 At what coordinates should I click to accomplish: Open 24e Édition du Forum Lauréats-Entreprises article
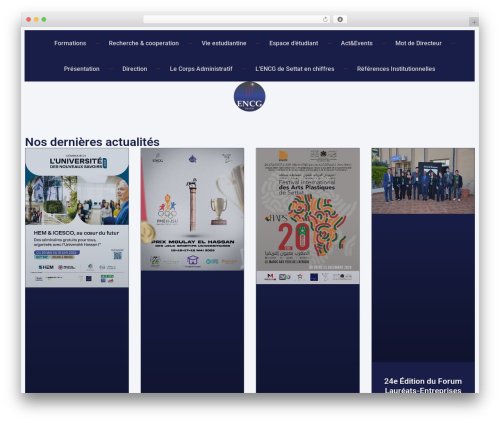423,385
